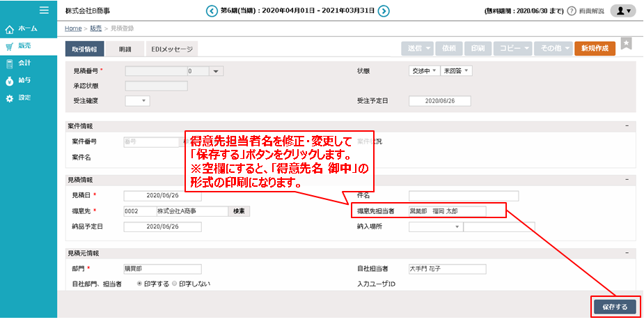Open the 交渉中 status dropdown

425,70
